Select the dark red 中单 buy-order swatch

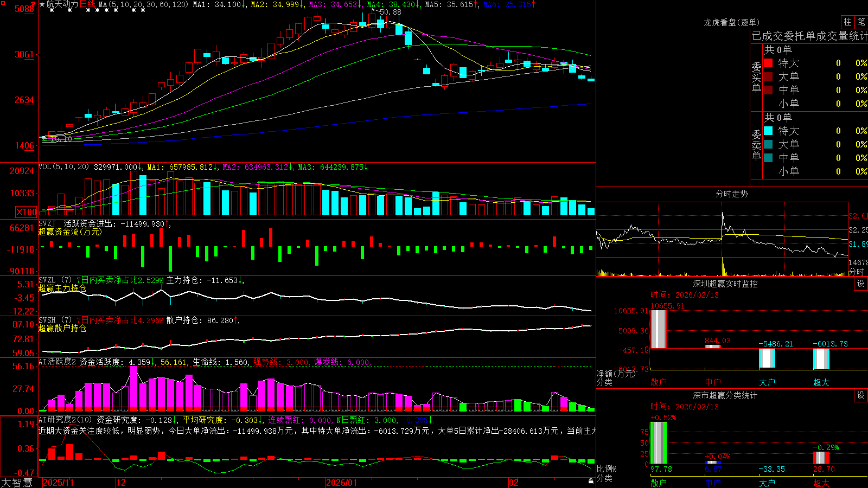coord(768,90)
